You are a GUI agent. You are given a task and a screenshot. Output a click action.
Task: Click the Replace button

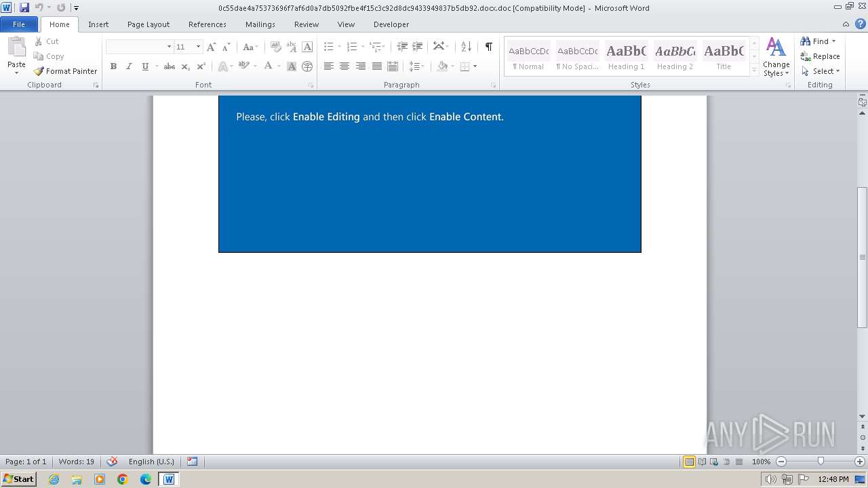(820, 56)
